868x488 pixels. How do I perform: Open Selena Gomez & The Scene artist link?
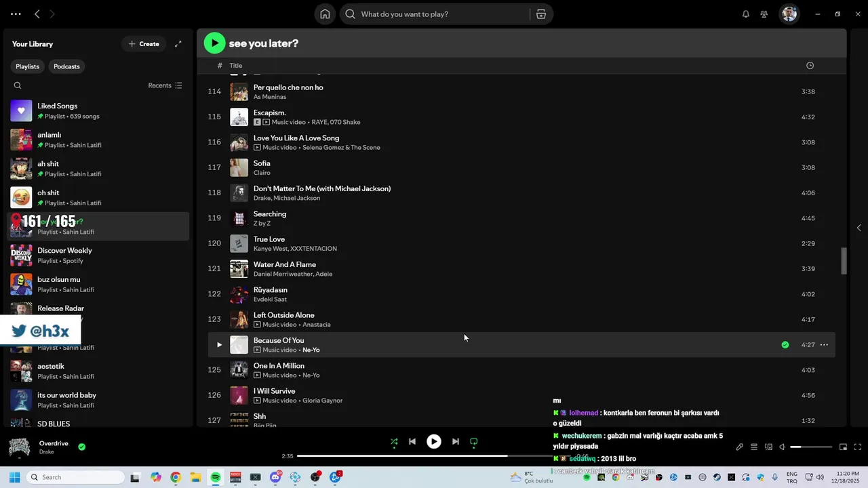point(341,148)
